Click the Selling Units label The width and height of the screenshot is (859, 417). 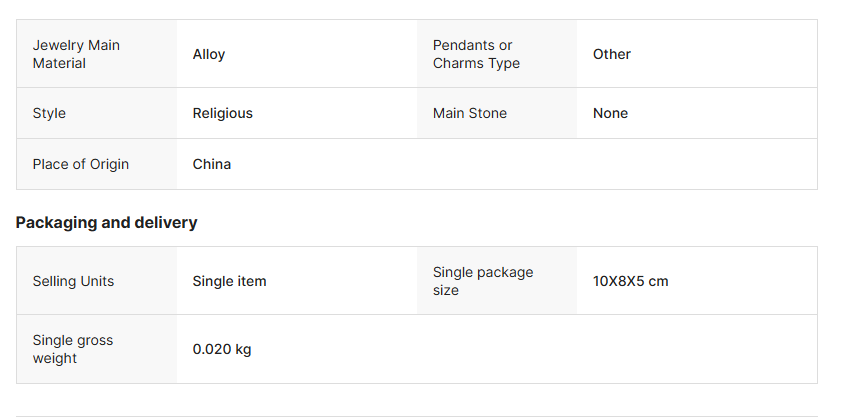[x=73, y=281]
